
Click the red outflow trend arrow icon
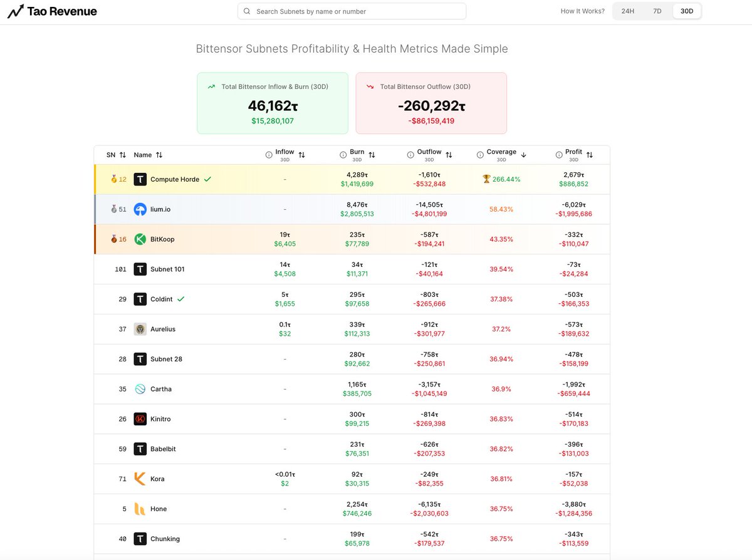pos(370,86)
